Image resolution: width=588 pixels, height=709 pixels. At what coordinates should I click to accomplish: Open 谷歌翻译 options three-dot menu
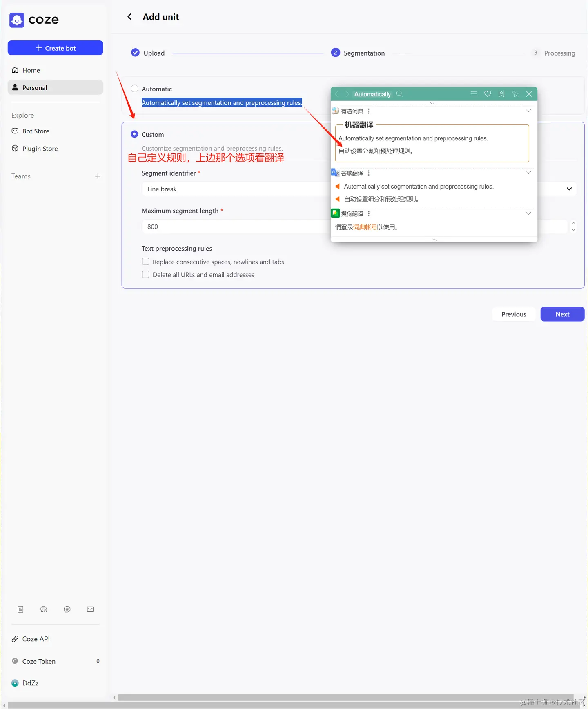(x=369, y=173)
